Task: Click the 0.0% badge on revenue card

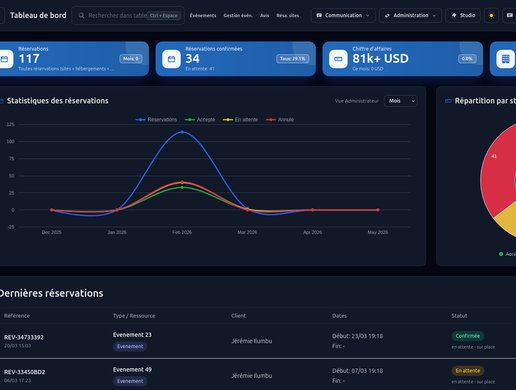Action: 467,59
